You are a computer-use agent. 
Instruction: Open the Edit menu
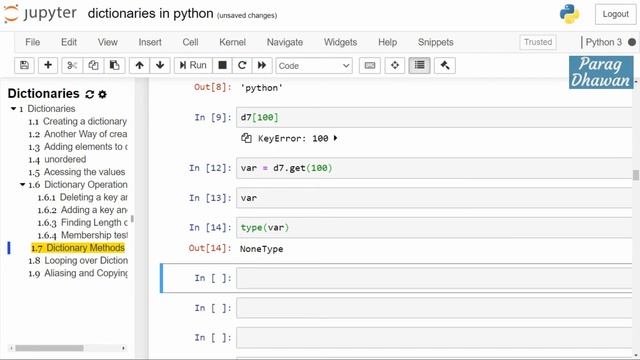[x=69, y=42]
